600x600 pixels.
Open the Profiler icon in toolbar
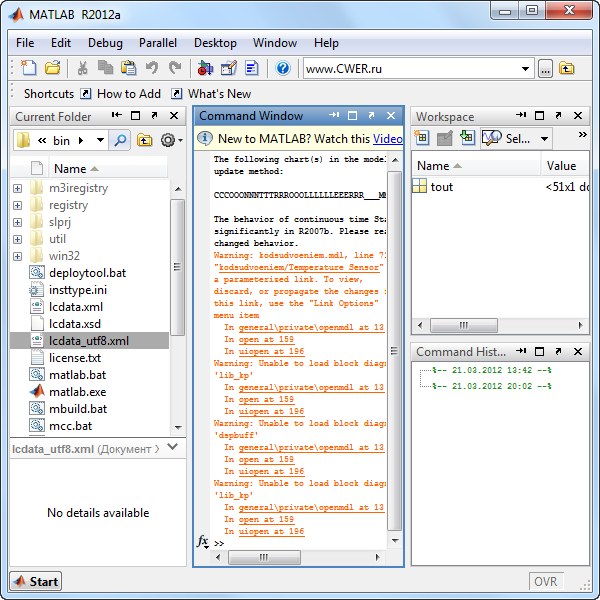click(251, 68)
